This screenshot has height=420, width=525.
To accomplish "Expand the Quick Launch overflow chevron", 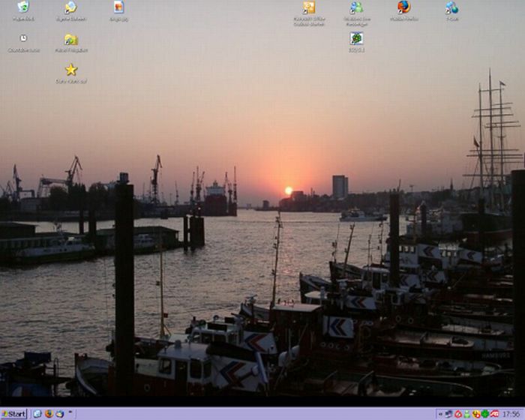I will (71, 413).
